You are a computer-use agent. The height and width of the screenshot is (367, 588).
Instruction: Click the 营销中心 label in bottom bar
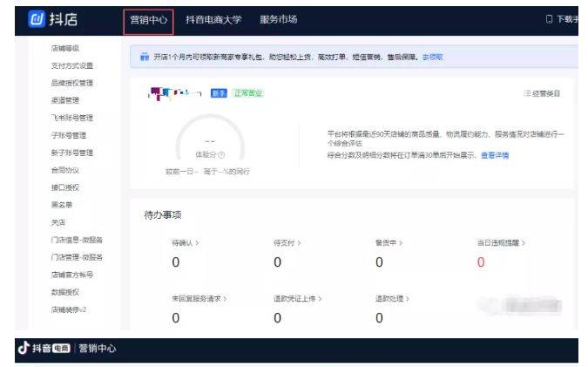tap(98, 348)
